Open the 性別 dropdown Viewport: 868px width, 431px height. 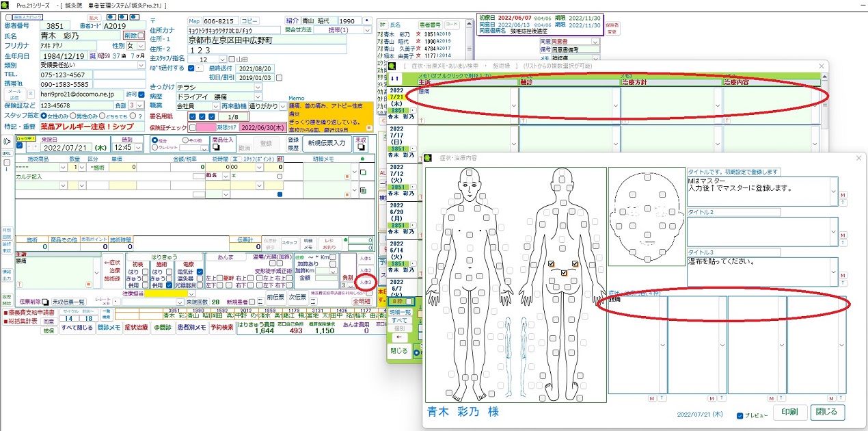(x=141, y=45)
